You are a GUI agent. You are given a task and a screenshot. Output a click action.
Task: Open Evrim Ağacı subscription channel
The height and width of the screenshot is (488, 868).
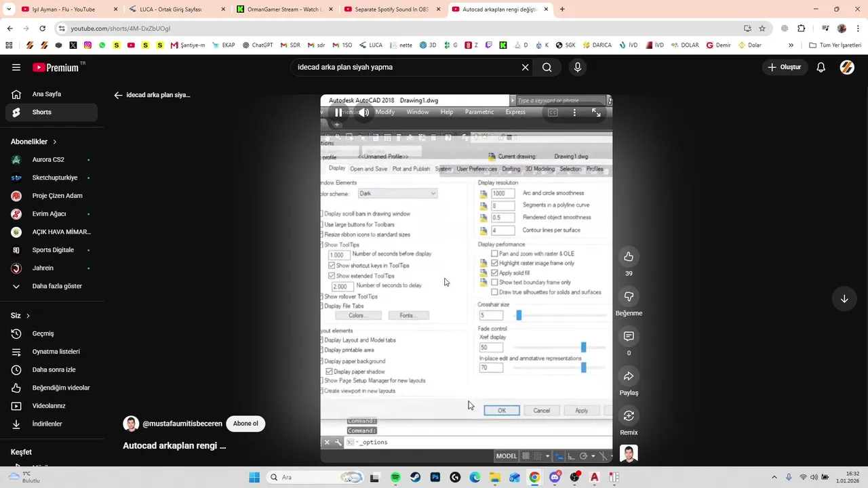tap(52, 213)
